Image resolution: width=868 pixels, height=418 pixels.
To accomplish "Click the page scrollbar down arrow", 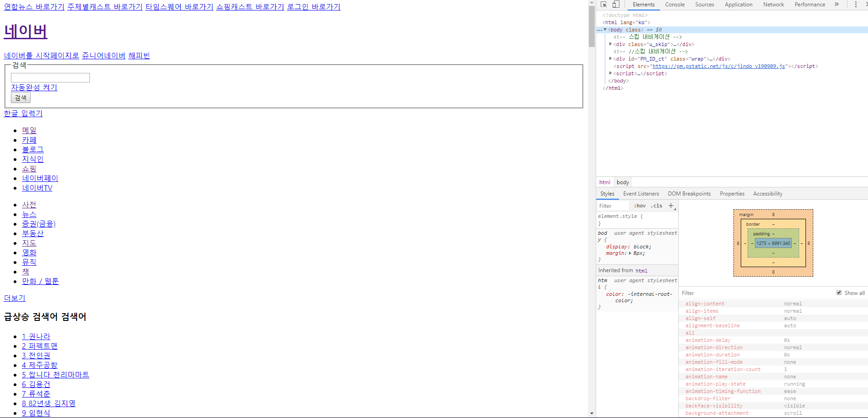I will coord(592,414).
